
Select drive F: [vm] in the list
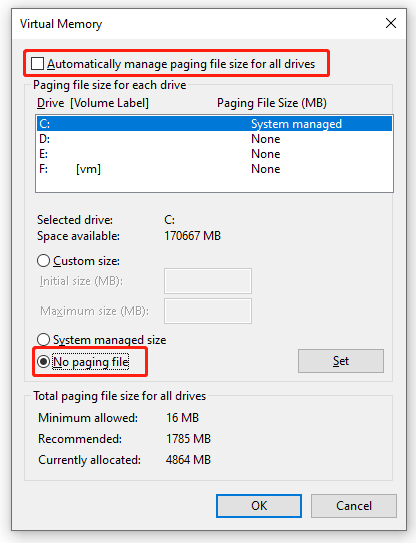click(214, 169)
